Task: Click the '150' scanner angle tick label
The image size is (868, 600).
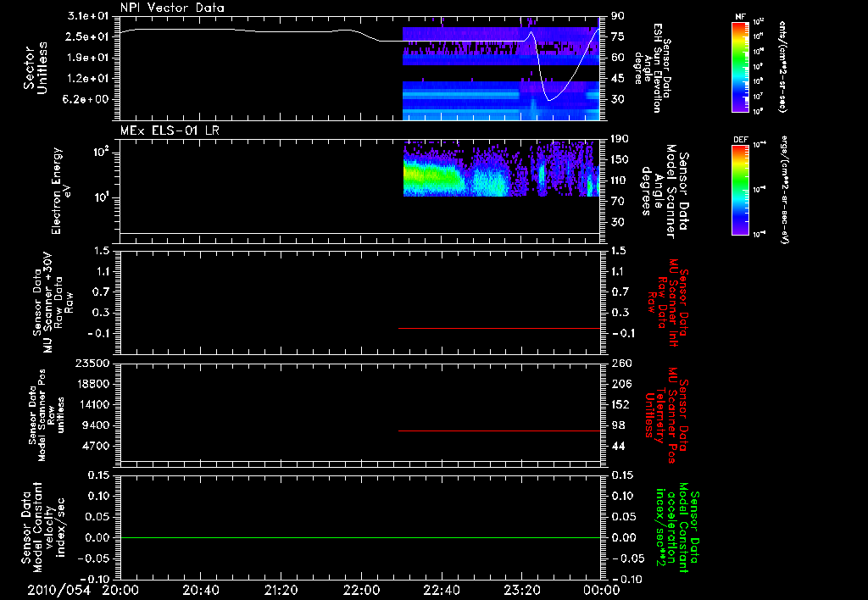Action: tap(620, 160)
